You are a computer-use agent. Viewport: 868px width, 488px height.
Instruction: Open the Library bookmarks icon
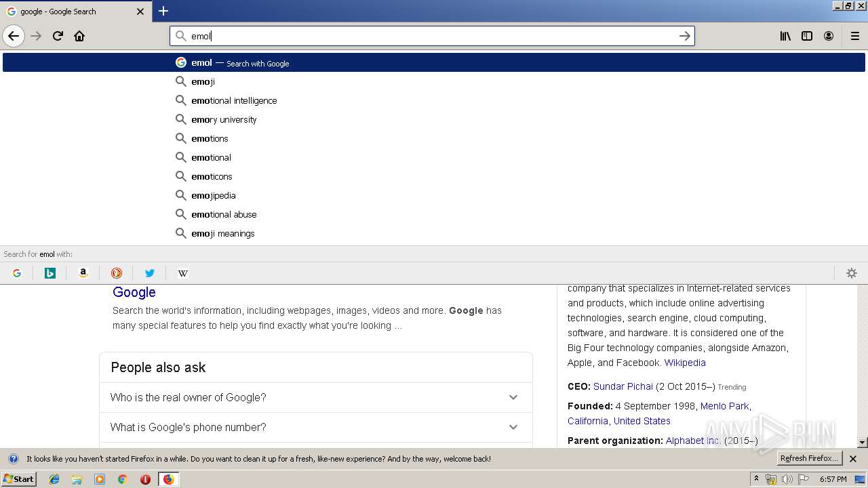(785, 36)
